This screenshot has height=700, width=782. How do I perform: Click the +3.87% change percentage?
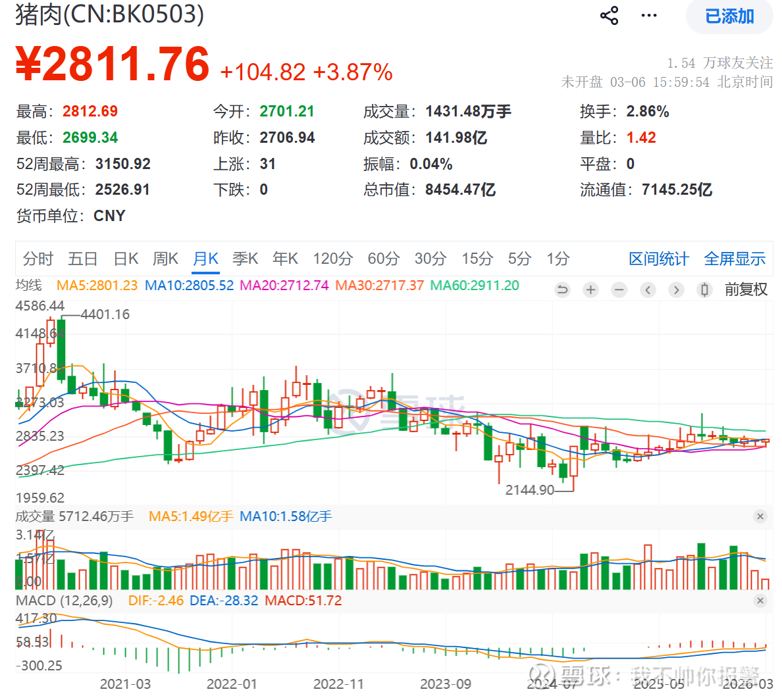pyautogui.click(x=353, y=72)
